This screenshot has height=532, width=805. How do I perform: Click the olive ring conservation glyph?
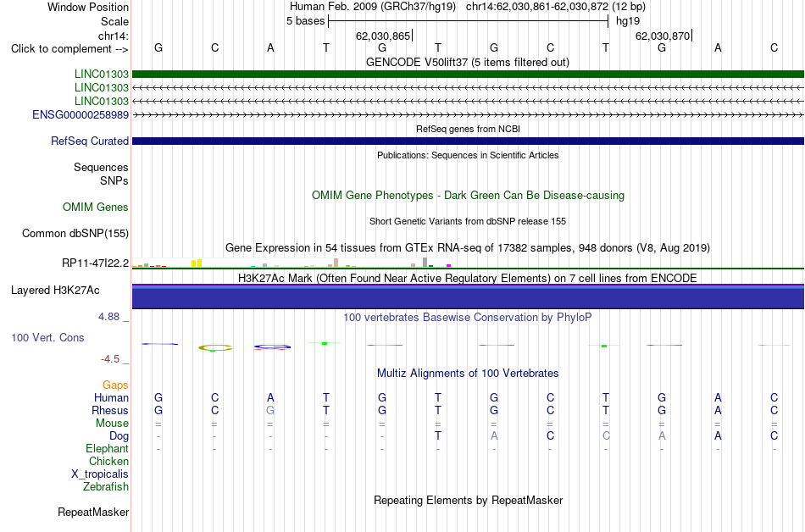(215, 348)
